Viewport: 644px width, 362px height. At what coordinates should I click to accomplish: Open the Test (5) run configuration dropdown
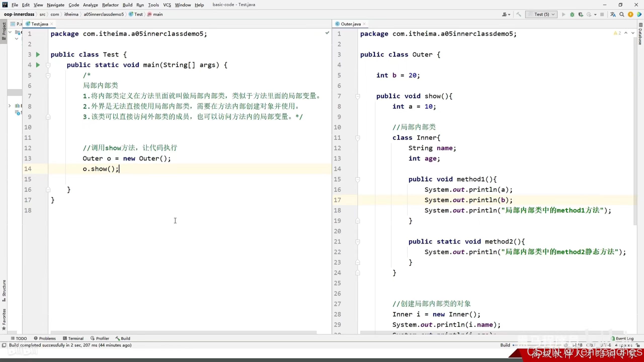pyautogui.click(x=541, y=15)
